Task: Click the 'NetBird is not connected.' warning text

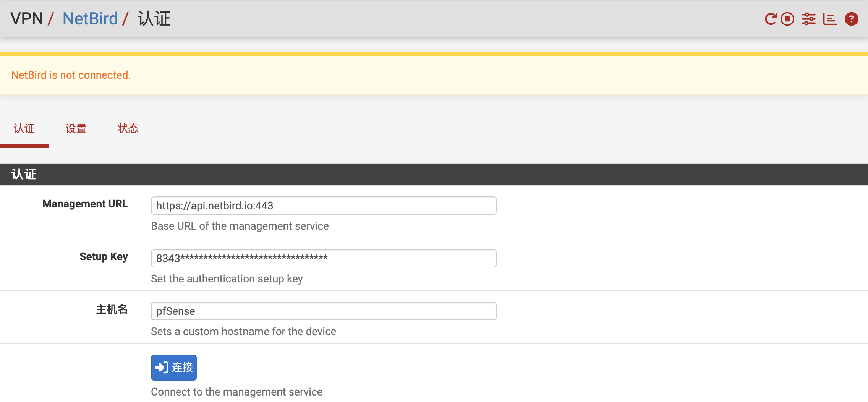Action: click(71, 75)
